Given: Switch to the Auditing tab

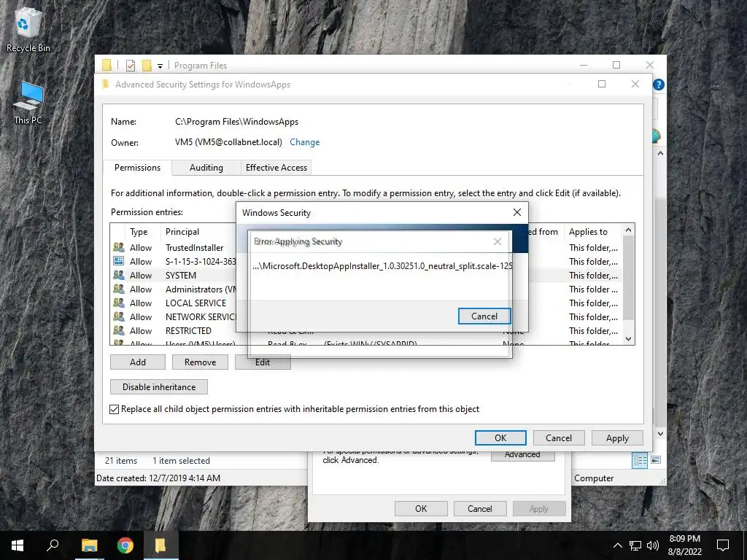Looking at the screenshot, I should (206, 168).
